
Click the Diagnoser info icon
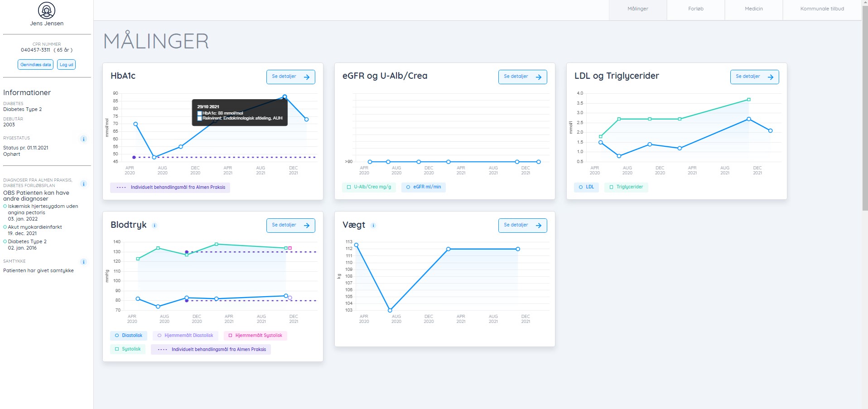pos(83,184)
